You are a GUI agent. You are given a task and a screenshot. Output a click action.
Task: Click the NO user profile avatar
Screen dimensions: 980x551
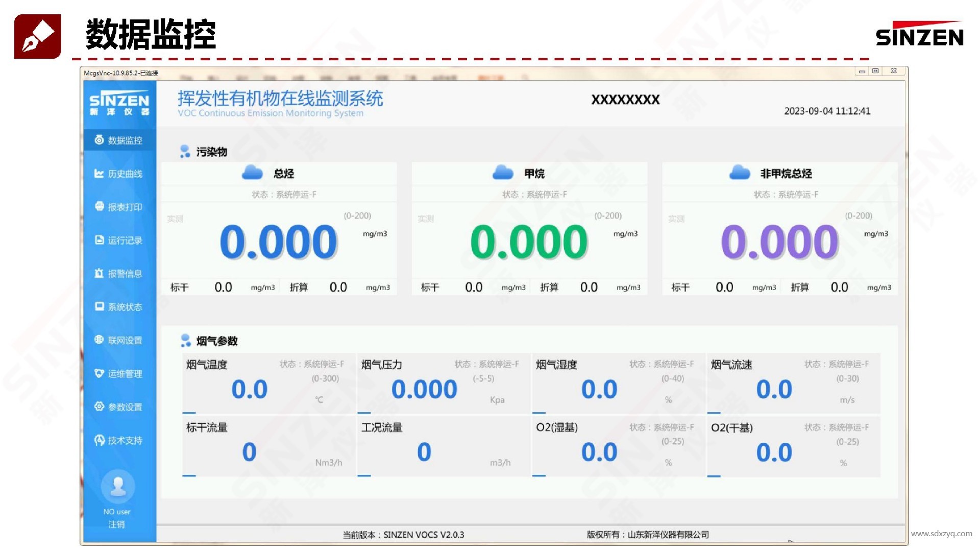(117, 486)
